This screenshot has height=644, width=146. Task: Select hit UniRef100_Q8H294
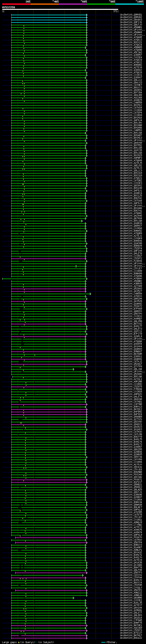[131, 299]
